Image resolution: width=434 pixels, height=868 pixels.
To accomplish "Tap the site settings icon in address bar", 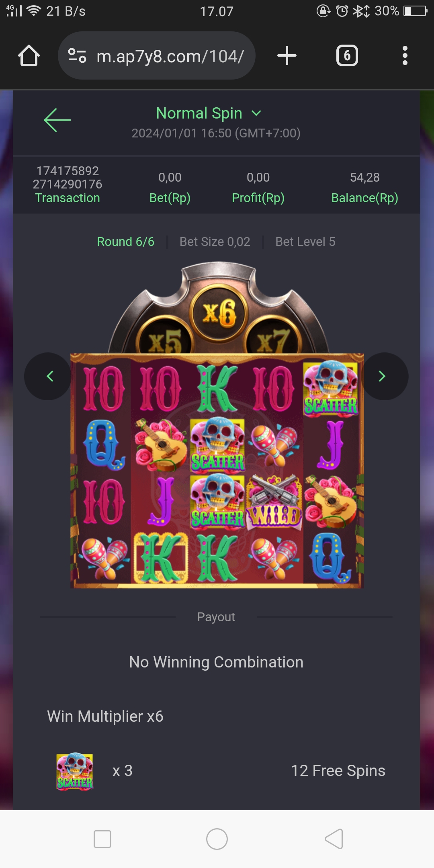I will point(77,55).
